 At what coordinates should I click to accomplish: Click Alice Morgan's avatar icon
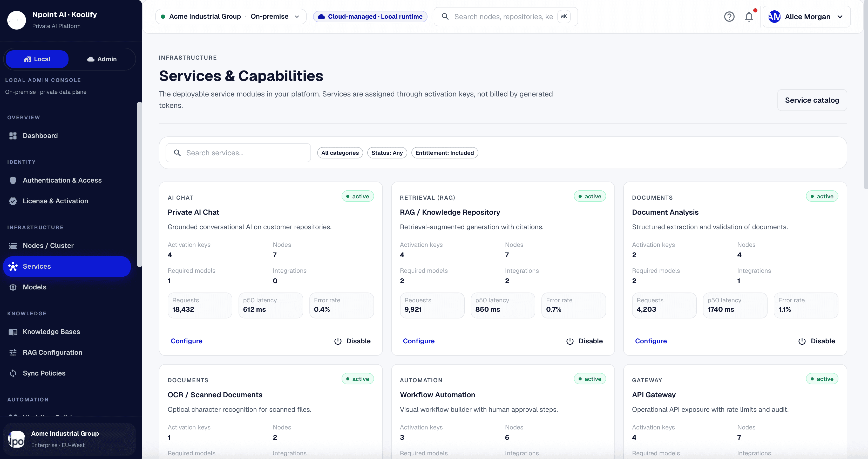[x=774, y=17]
